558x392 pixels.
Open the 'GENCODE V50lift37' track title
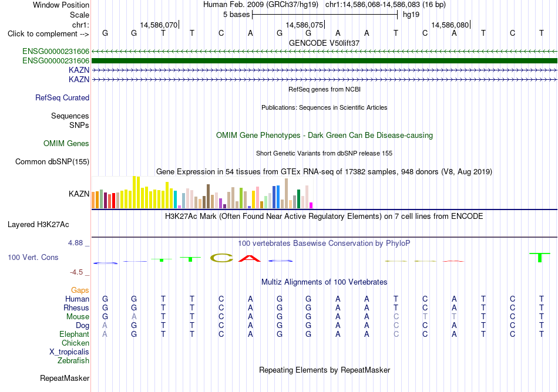coord(324,43)
